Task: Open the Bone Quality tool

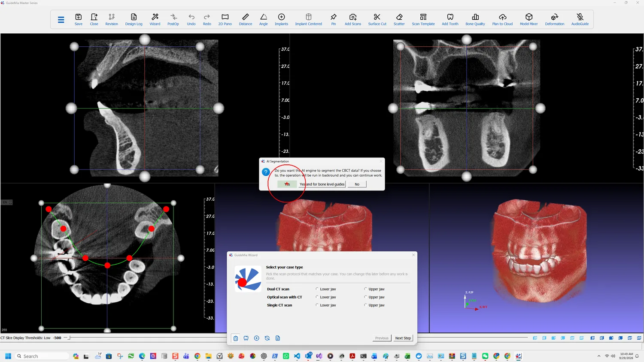Action: [475, 20]
